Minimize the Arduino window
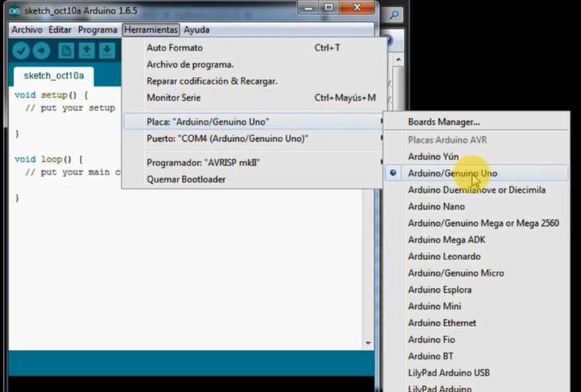This screenshot has width=581, height=392. (309, 7)
